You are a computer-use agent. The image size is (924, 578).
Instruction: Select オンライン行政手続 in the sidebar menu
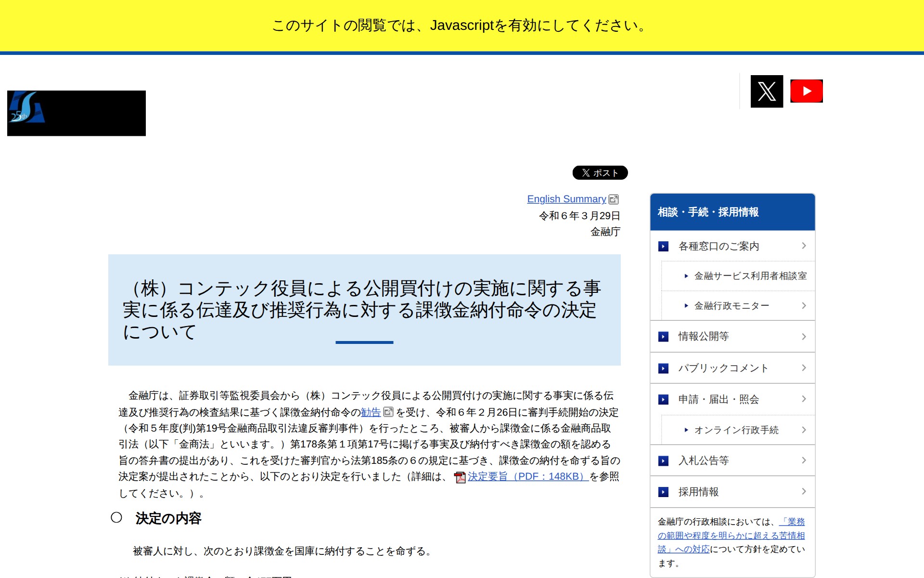click(737, 430)
